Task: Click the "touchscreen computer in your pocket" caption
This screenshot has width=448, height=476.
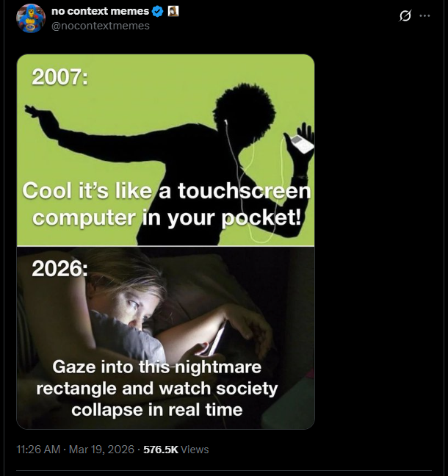Action: point(167,204)
